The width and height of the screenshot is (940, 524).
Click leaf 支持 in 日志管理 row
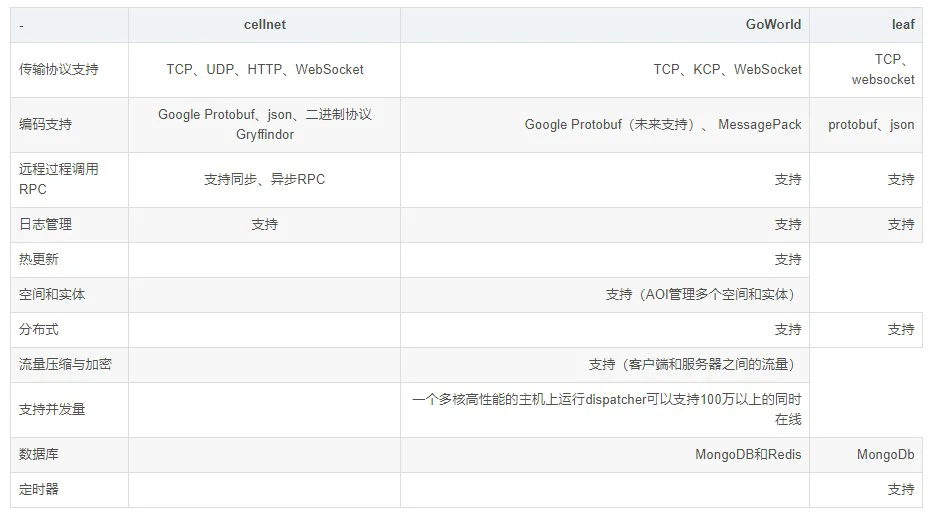901,225
